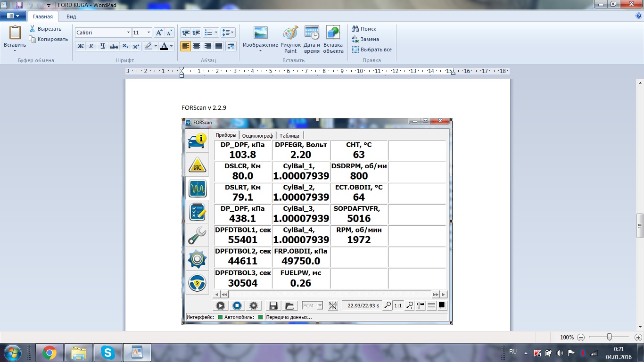Center-align the paragraph text
644x362 pixels.
click(x=197, y=46)
